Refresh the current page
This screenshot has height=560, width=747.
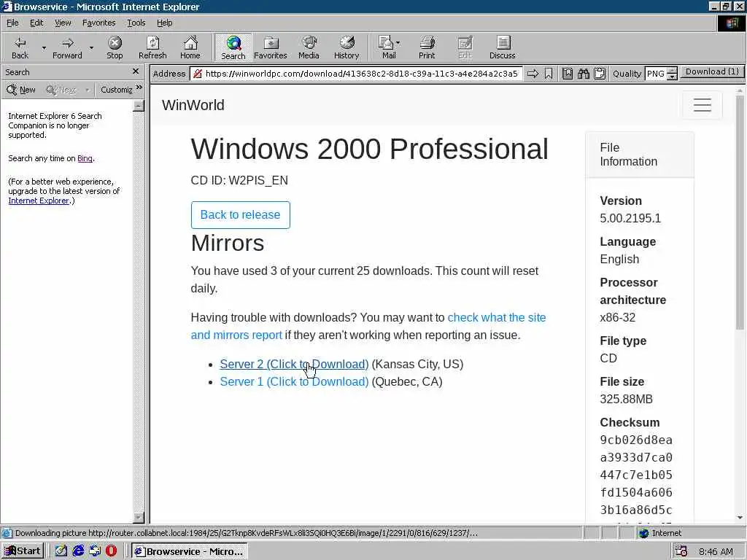152,47
